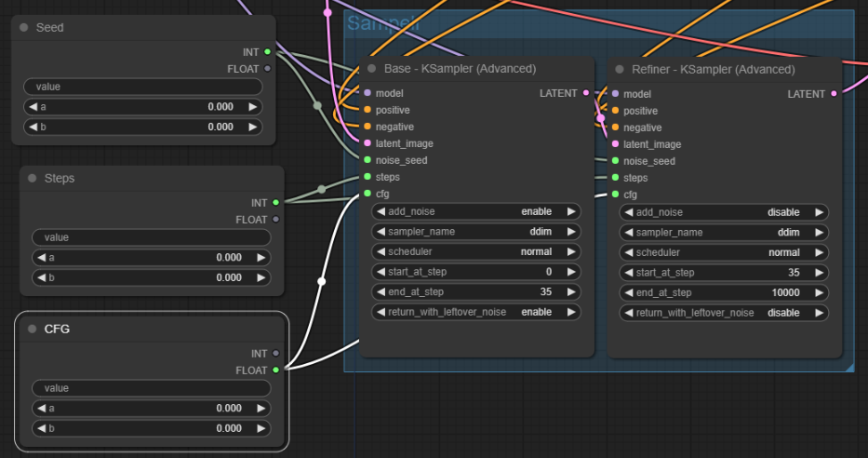
Task: Collapse Refiner - KSampler (Advanced) node dot
Action: tap(620, 69)
